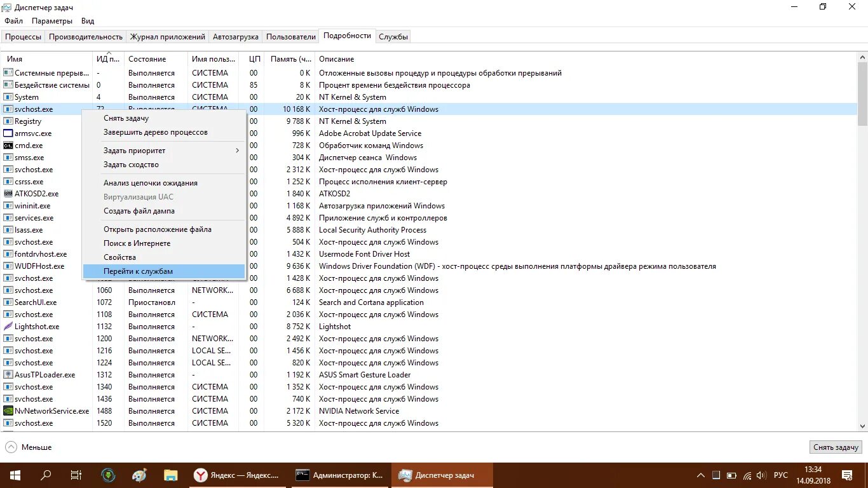The image size is (868, 488).
Task: Switch to the Пользователи tab
Action: [291, 37]
